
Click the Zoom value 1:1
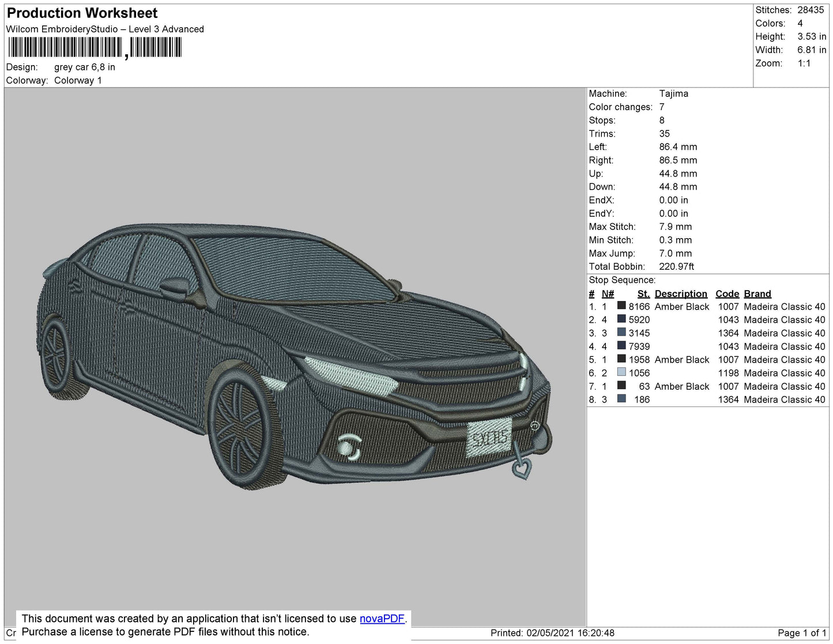point(804,63)
